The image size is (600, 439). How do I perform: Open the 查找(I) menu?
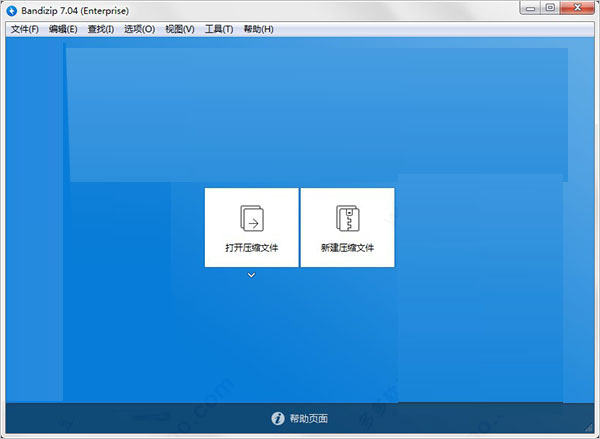(x=101, y=29)
